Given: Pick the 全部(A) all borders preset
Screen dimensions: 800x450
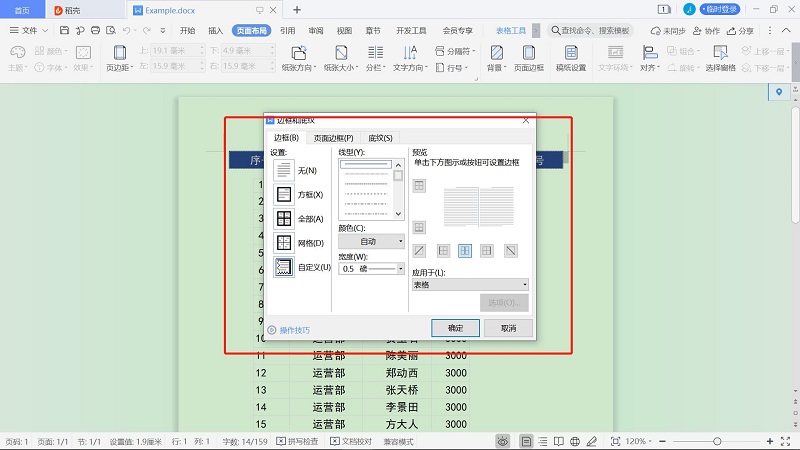Looking at the screenshot, I should (284, 218).
